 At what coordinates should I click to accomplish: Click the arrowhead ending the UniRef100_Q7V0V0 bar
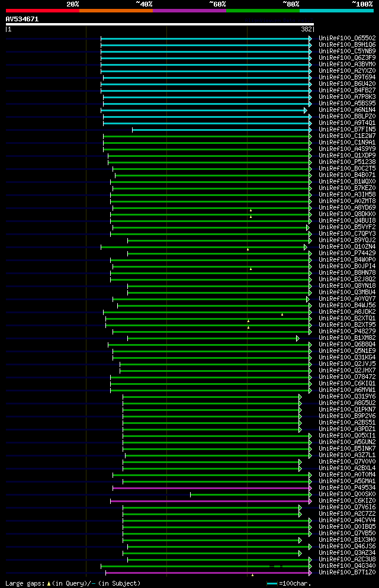[x=300, y=462]
